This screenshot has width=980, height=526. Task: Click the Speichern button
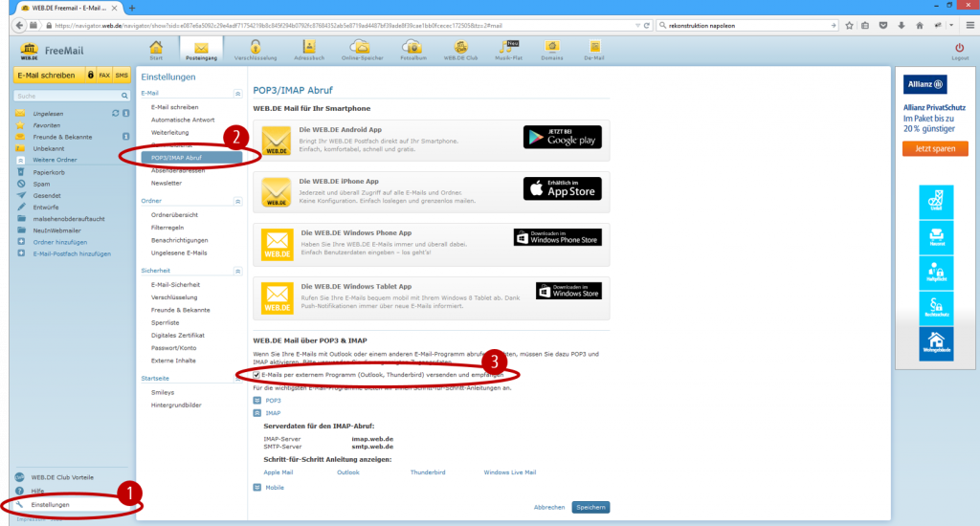pyautogui.click(x=590, y=507)
